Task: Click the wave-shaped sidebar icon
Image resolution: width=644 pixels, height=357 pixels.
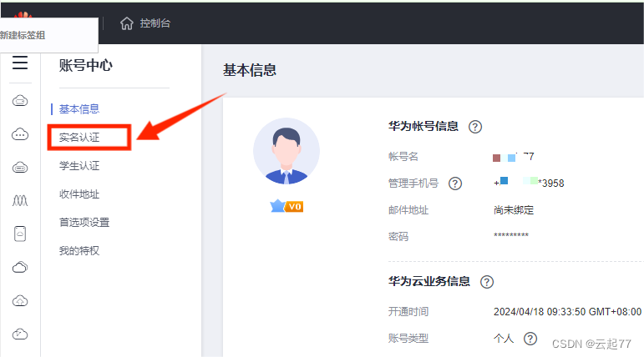Action: (x=20, y=201)
